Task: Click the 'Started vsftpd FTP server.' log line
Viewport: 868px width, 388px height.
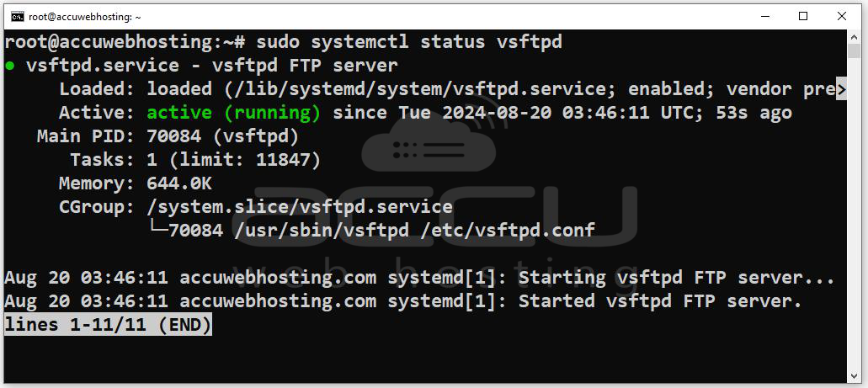Action: click(x=660, y=301)
